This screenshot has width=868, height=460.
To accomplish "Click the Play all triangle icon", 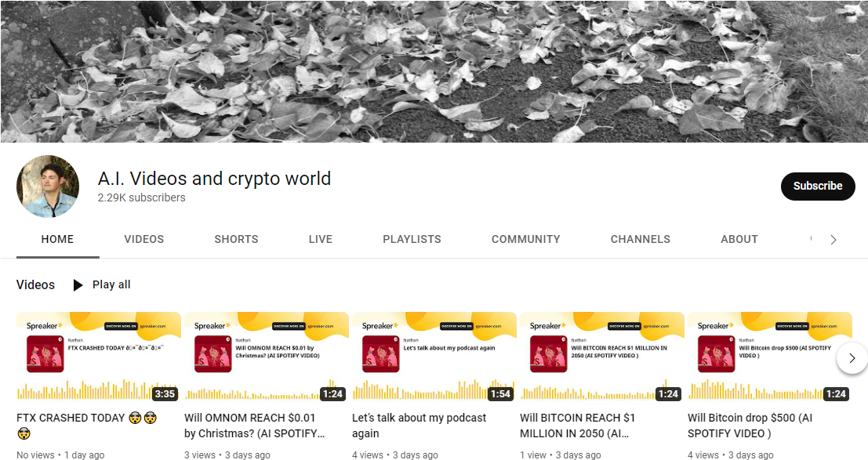I will click(x=78, y=285).
